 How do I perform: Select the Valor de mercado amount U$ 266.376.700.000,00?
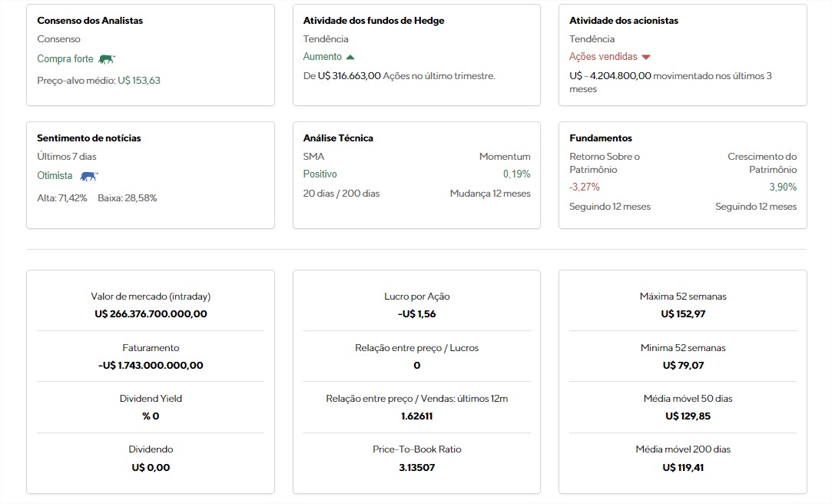point(151,313)
